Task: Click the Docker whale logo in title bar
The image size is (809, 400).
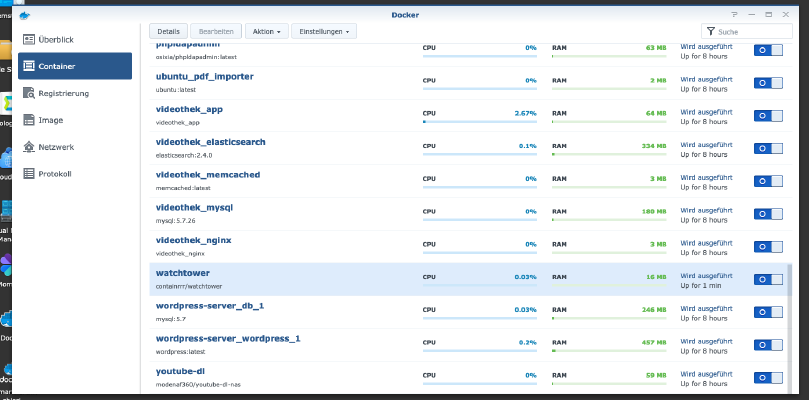Action: (24, 15)
